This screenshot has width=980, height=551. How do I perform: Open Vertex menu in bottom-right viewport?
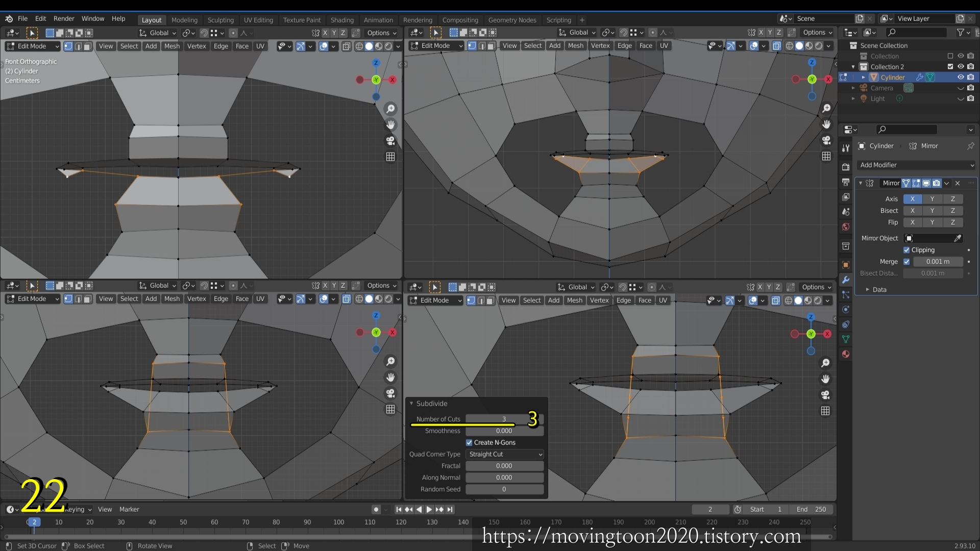coord(599,300)
